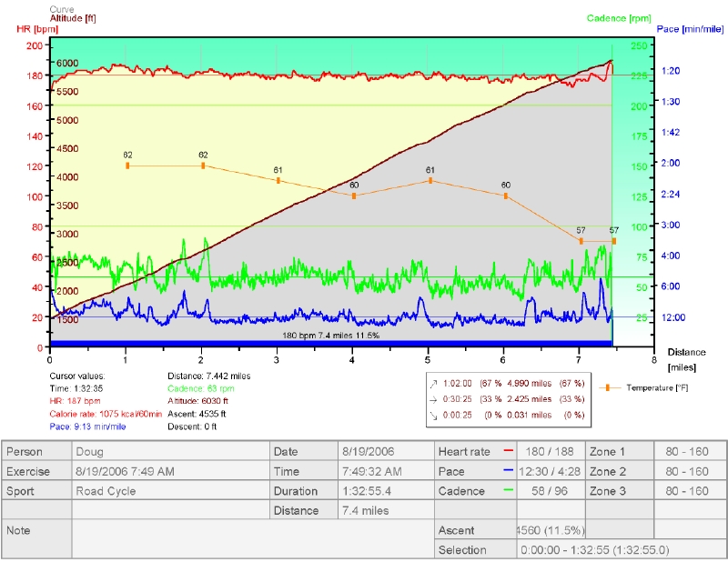
Task: Click the '0.031 miles' downhill distance
Action: coord(530,415)
